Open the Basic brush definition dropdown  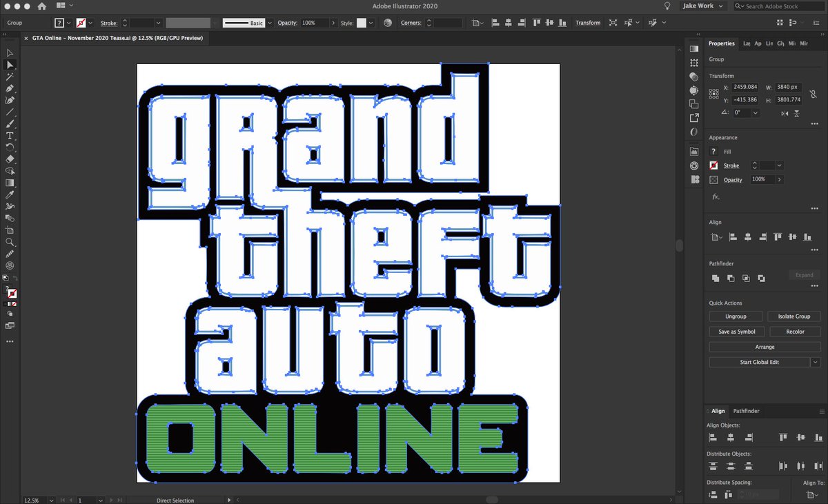pyautogui.click(x=269, y=23)
